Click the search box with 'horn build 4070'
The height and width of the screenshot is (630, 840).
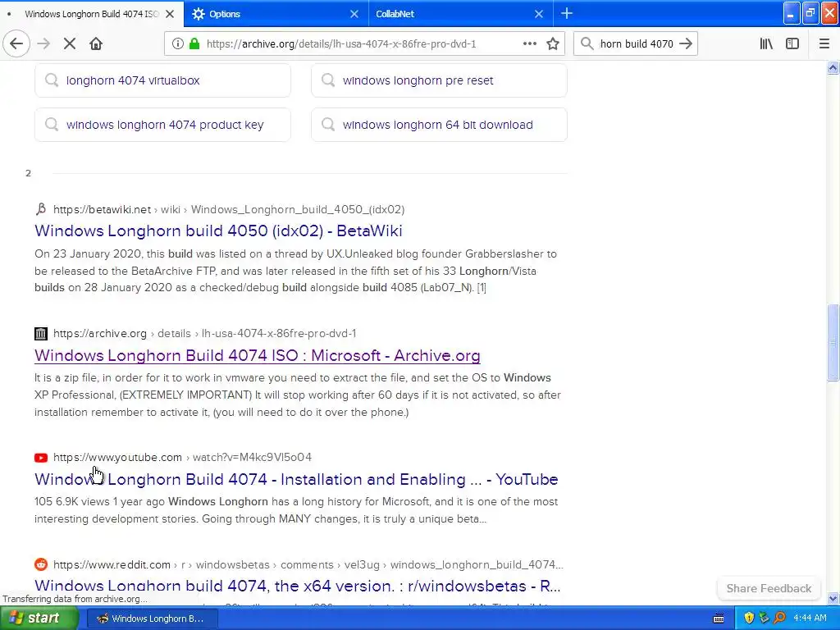click(x=637, y=43)
